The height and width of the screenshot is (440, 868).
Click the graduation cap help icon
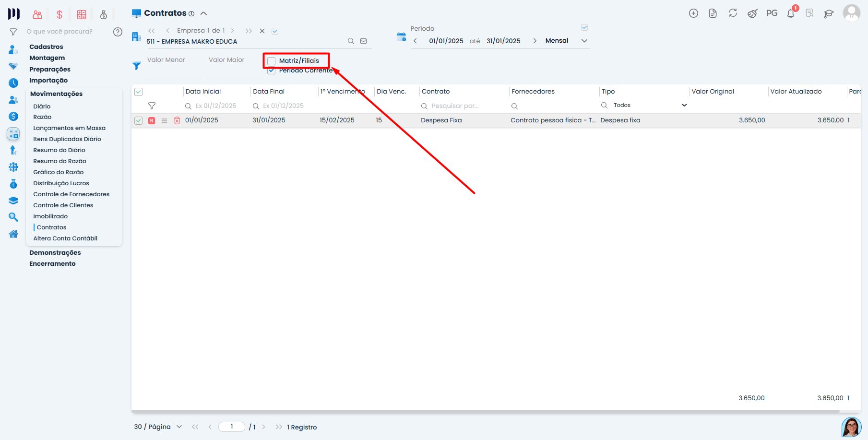tap(829, 13)
